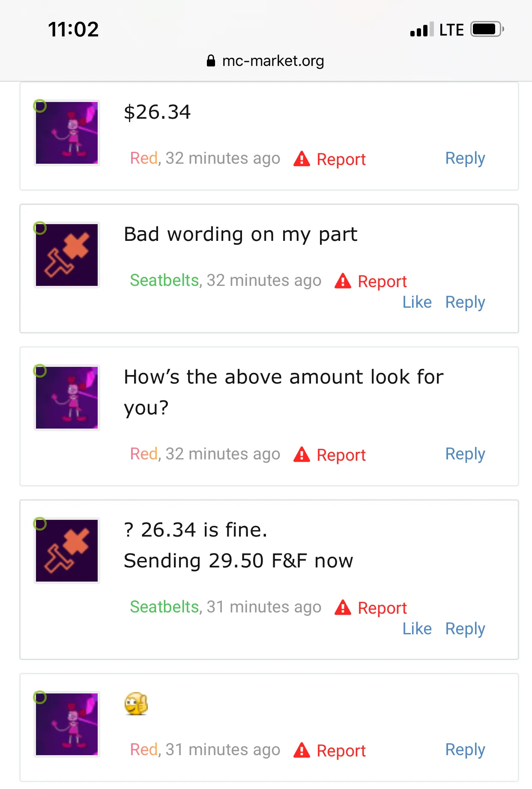Like the 'Bad wording on my part' comment

click(417, 302)
